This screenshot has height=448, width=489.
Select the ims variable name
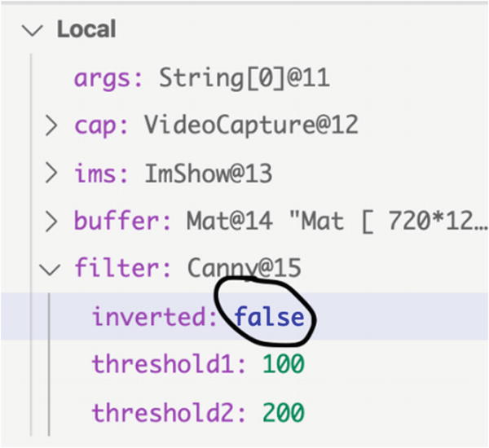coord(97,173)
